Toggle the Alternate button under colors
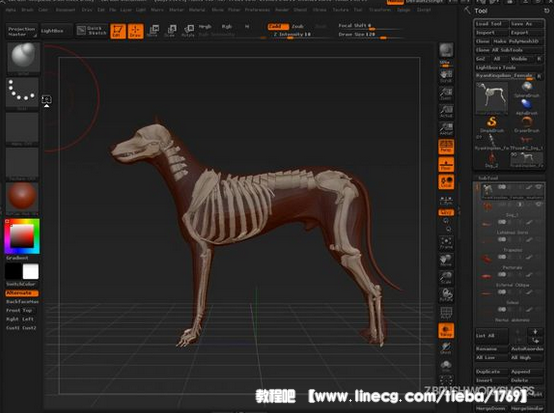The width and height of the screenshot is (554, 413). coord(22,293)
